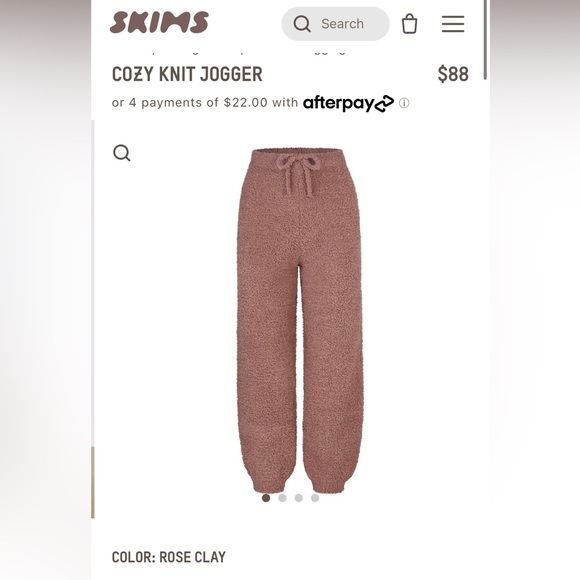The image size is (580, 580).
Task: Select the second carousel dot
Action: pyautogui.click(x=282, y=498)
